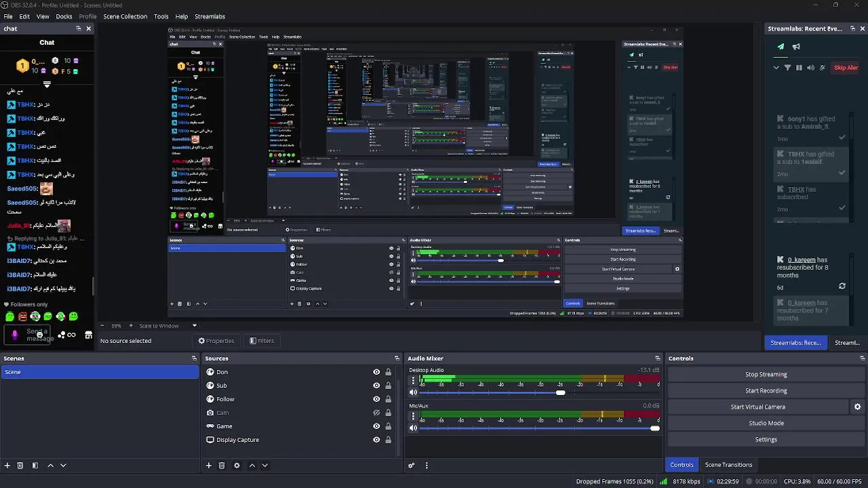
Task: Toggle visibility of Sub source
Action: click(376, 386)
